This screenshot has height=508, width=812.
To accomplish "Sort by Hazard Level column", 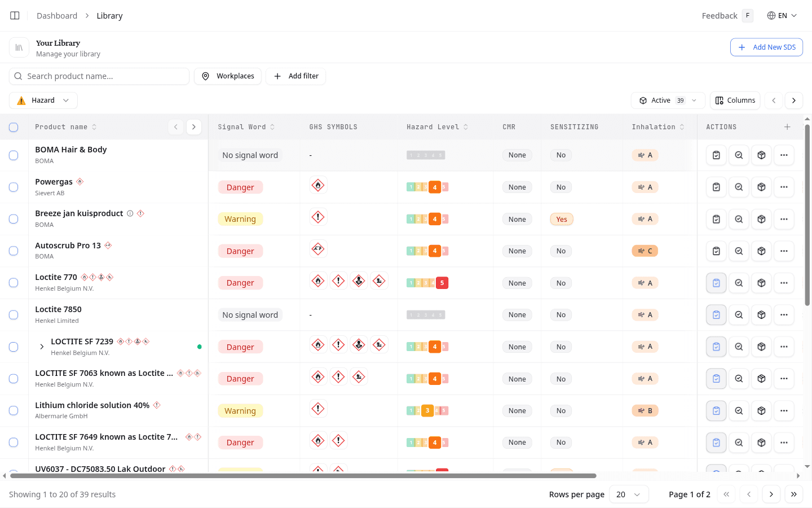I will click(x=438, y=127).
